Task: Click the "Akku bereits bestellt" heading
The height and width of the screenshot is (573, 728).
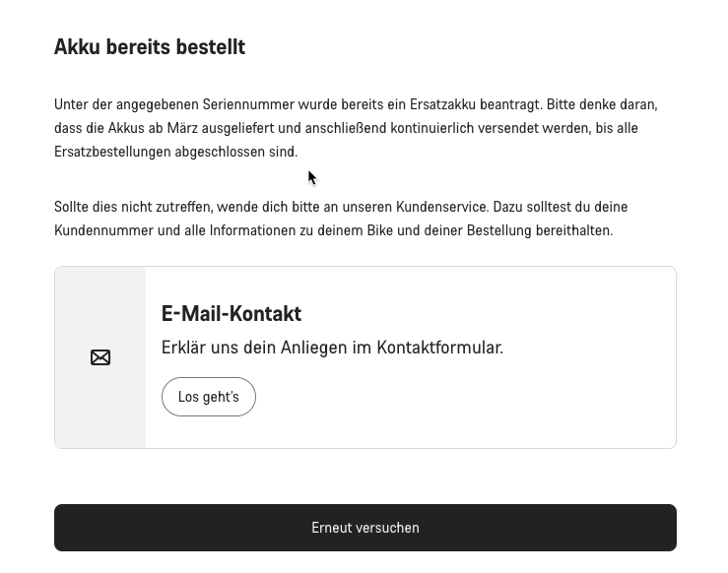Action: (x=150, y=47)
